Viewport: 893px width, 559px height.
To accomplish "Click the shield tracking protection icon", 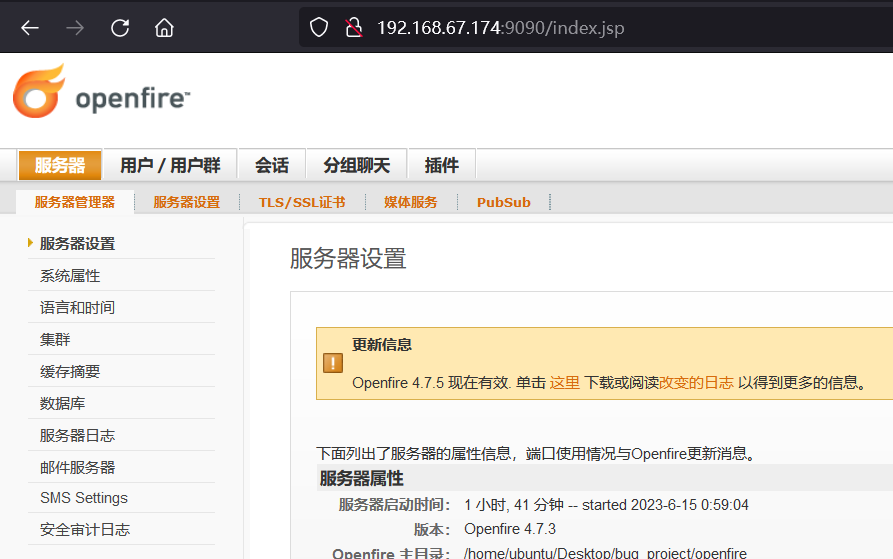I will 319,28.
